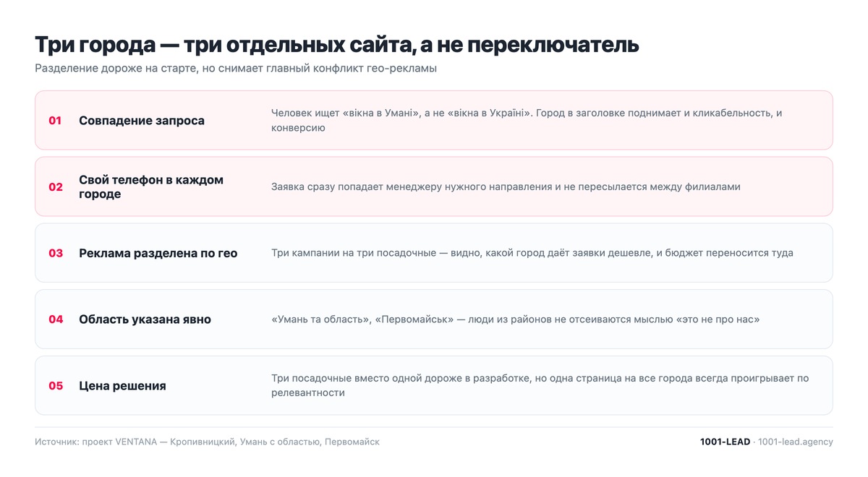Select the number 03 label

point(56,254)
